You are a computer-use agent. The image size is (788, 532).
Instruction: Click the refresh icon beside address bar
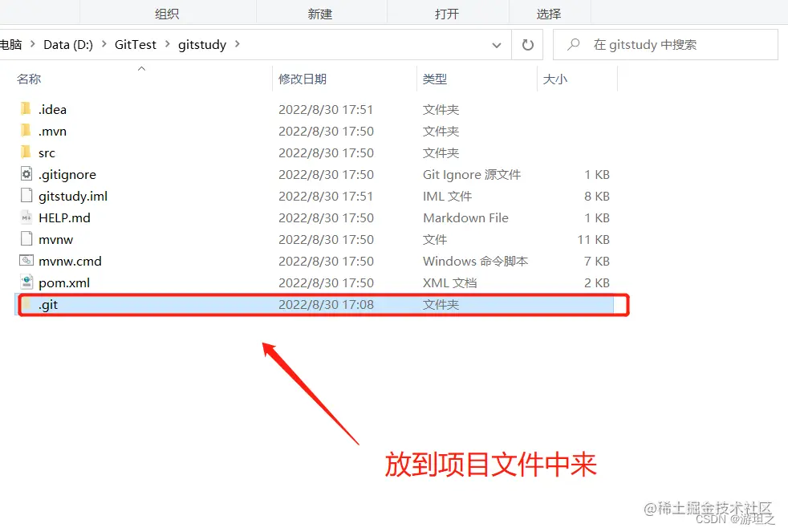tap(528, 45)
